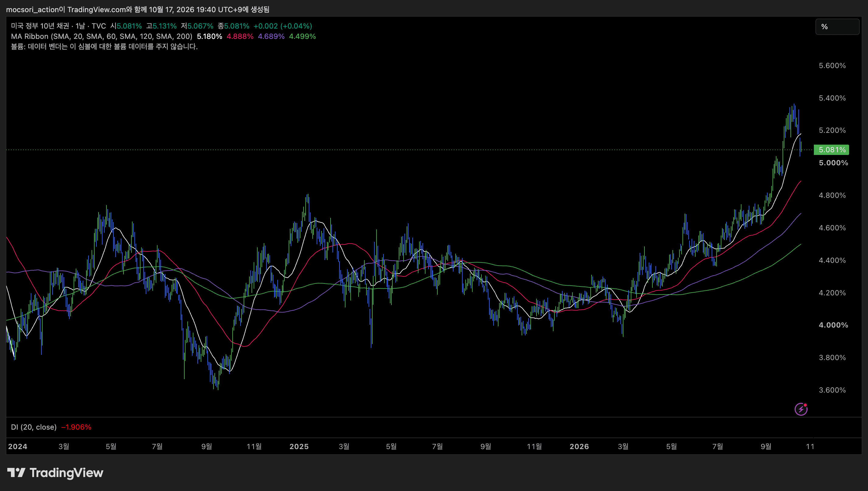Click the high value 고5.131% in legend
Screen dimensions: 868x491
click(161, 26)
